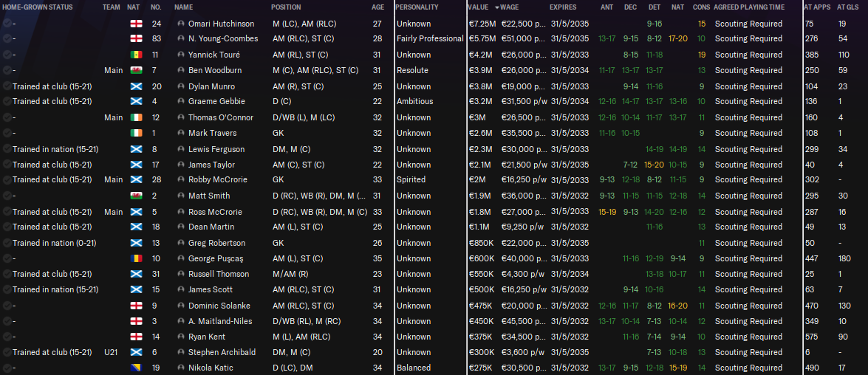
Task: Click the info icon beside N. Young-Coombes
Action: [180, 38]
